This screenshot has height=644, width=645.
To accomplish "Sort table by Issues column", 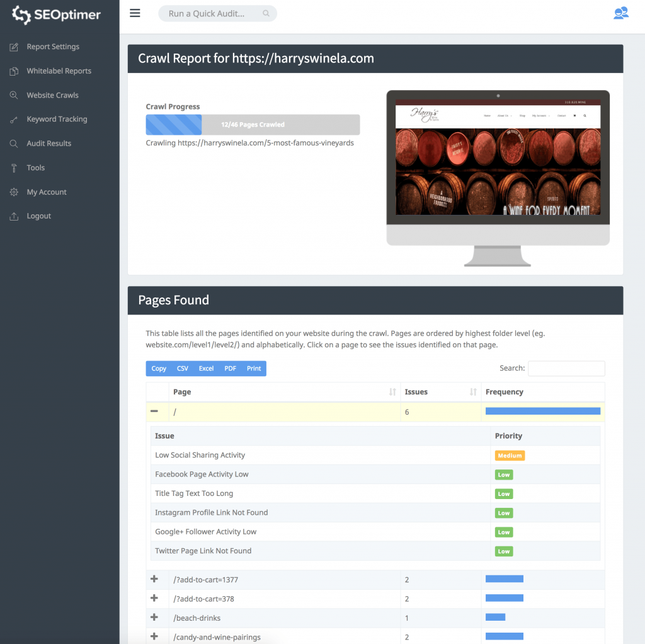I will click(x=440, y=392).
